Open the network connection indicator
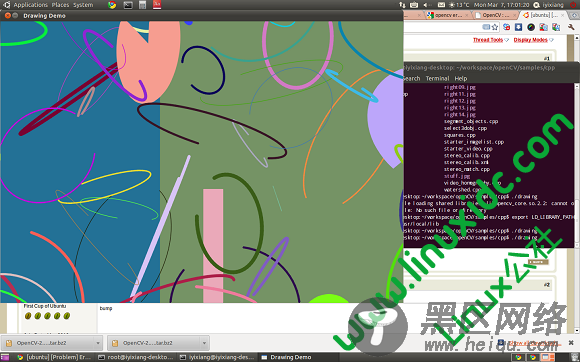Viewport: 580px width, 362px height. click(x=402, y=5)
